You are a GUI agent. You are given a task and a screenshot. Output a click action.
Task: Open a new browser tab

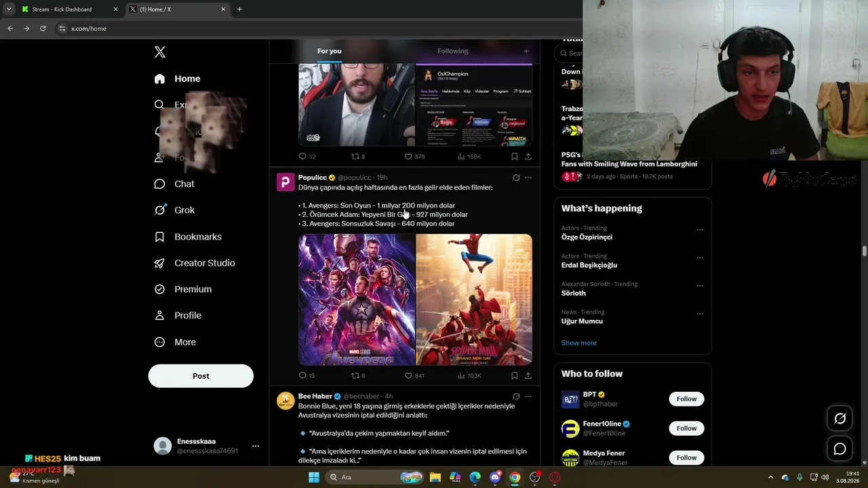pyautogui.click(x=239, y=9)
